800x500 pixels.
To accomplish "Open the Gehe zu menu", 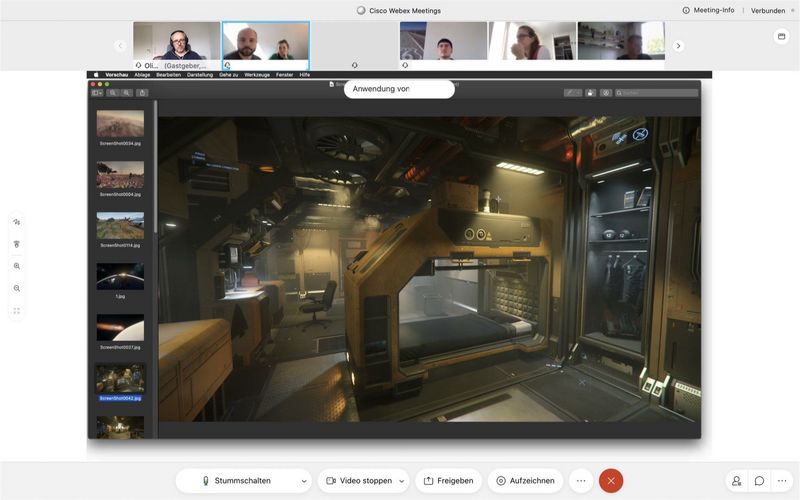I will [229, 74].
